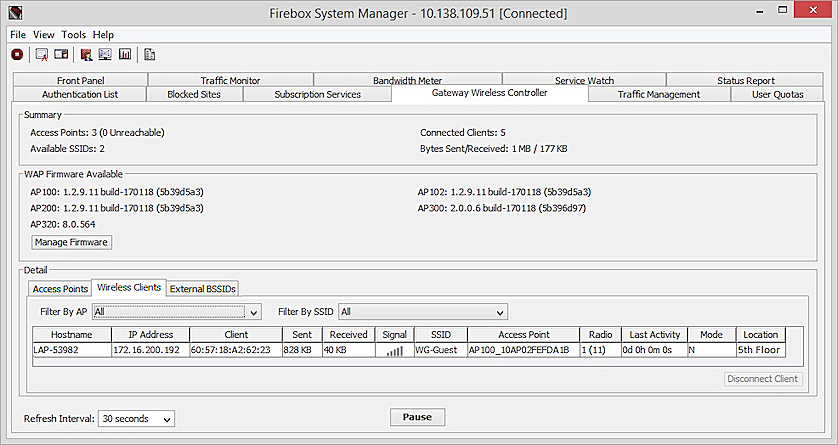838x445 pixels.
Task: Switch to the Traffic Monitor tab
Action: click(x=230, y=80)
